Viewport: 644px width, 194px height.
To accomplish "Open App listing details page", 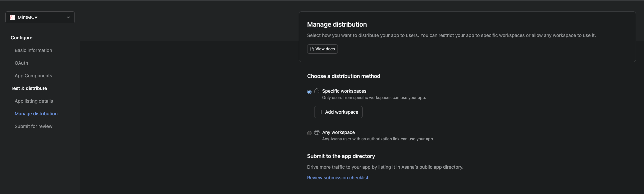I will click(34, 101).
